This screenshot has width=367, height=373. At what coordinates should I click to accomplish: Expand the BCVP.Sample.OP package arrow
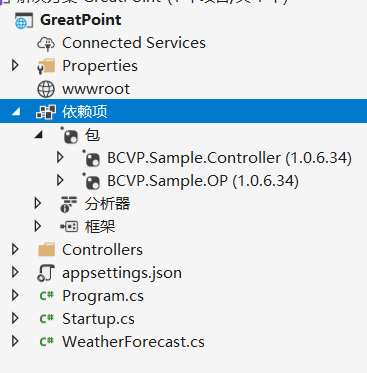pos(60,181)
